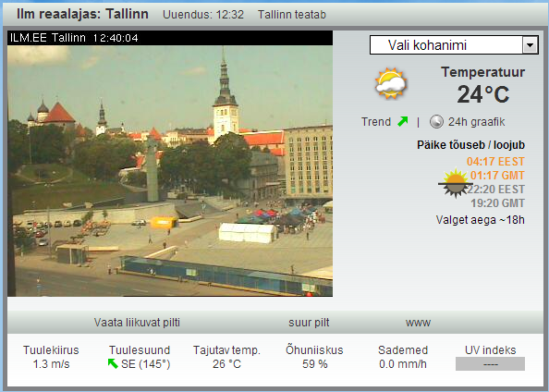Click the www link
549x392 pixels.
point(418,323)
